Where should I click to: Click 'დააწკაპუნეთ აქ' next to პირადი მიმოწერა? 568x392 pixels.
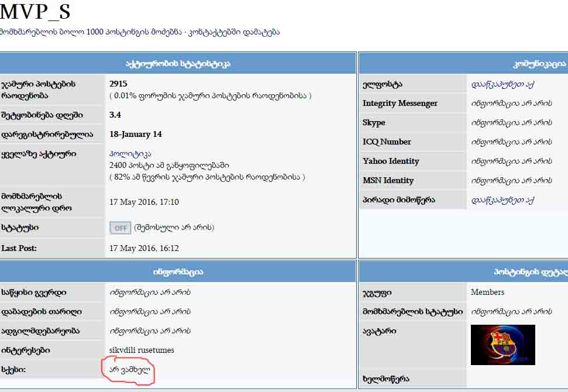[x=502, y=200]
